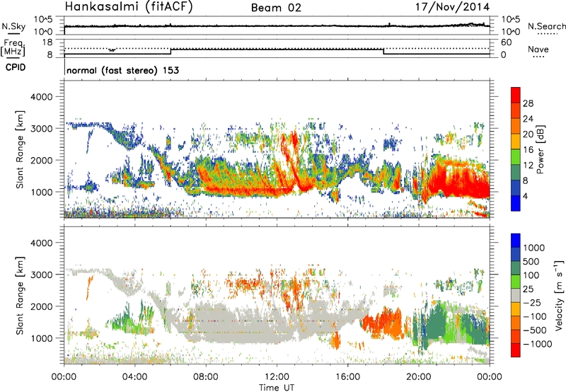Select the Beam 02 heading
566x392 pixels.
[x=276, y=8]
